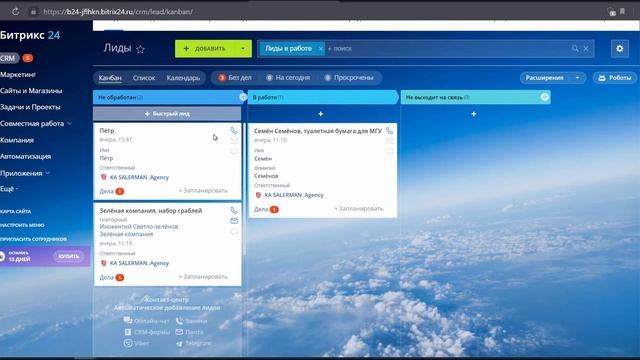The width and height of the screenshot is (640, 360).
Task: Add lead in 'В работе' column plus
Action: [321, 114]
